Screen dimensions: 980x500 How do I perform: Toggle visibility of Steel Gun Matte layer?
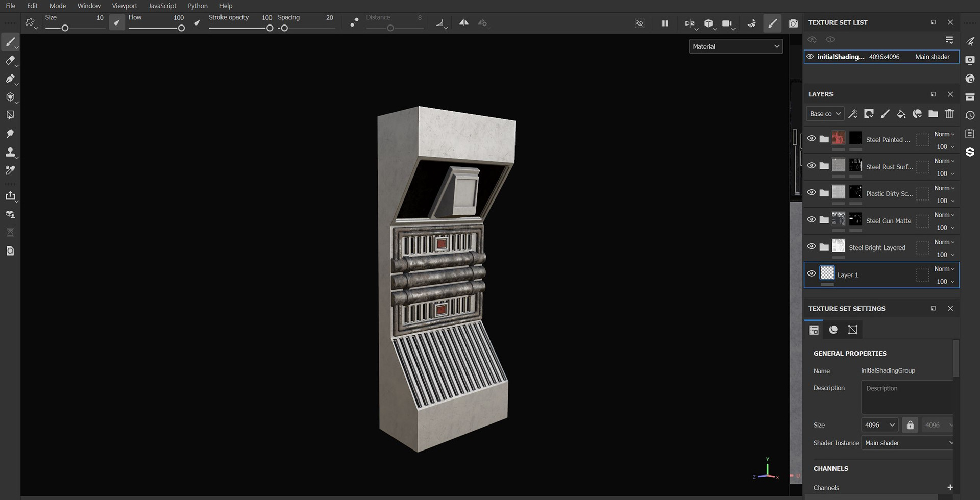pyautogui.click(x=812, y=219)
